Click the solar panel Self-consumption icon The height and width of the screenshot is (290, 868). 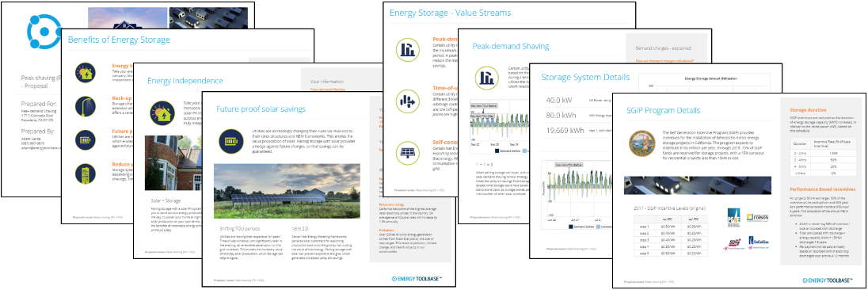tap(408, 153)
